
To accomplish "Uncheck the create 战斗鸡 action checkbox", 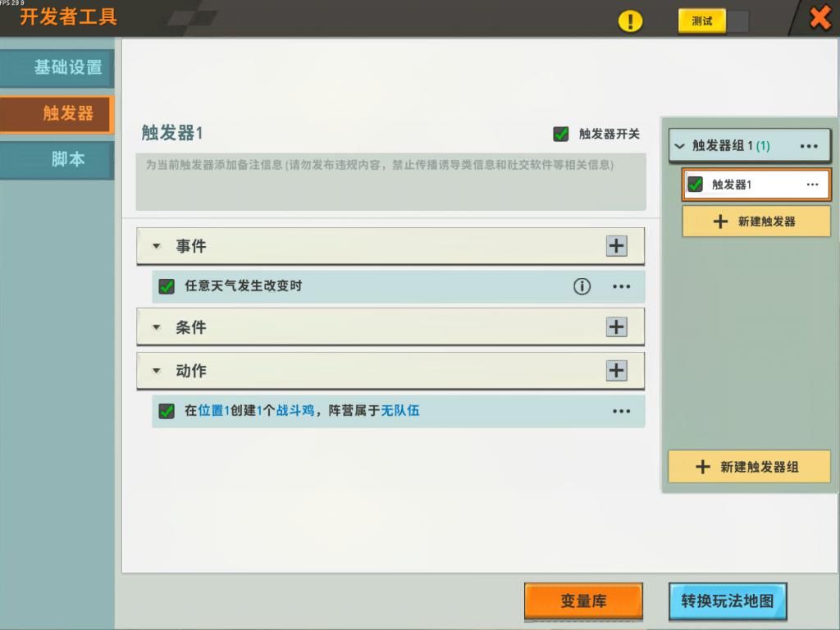I will (x=167, y=411).
